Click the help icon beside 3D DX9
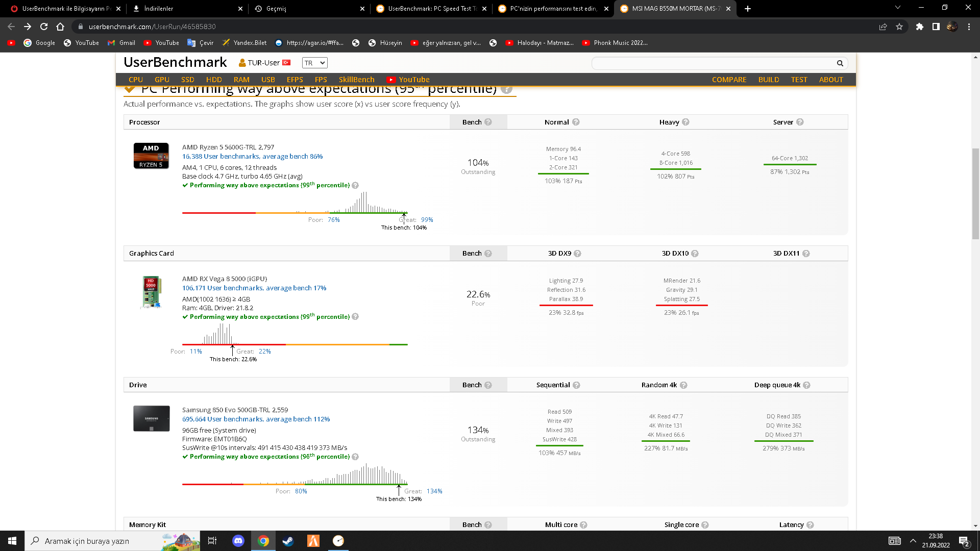Viewport: 980px width, 551px height. click(x=577, y=254)
